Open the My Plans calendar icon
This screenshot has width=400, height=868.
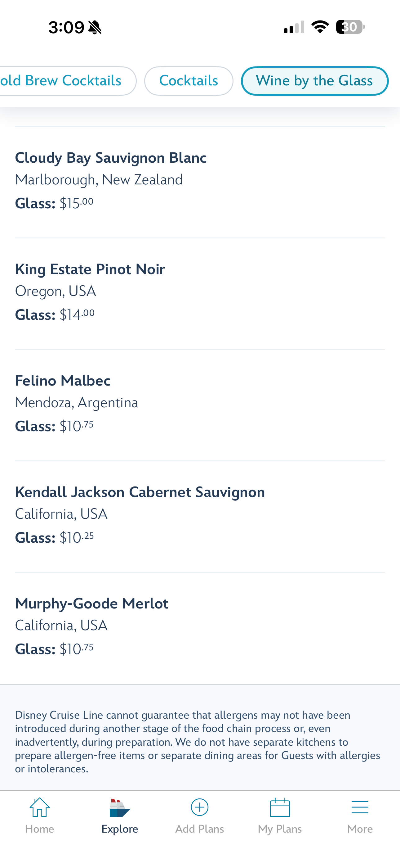click(280, 807)
